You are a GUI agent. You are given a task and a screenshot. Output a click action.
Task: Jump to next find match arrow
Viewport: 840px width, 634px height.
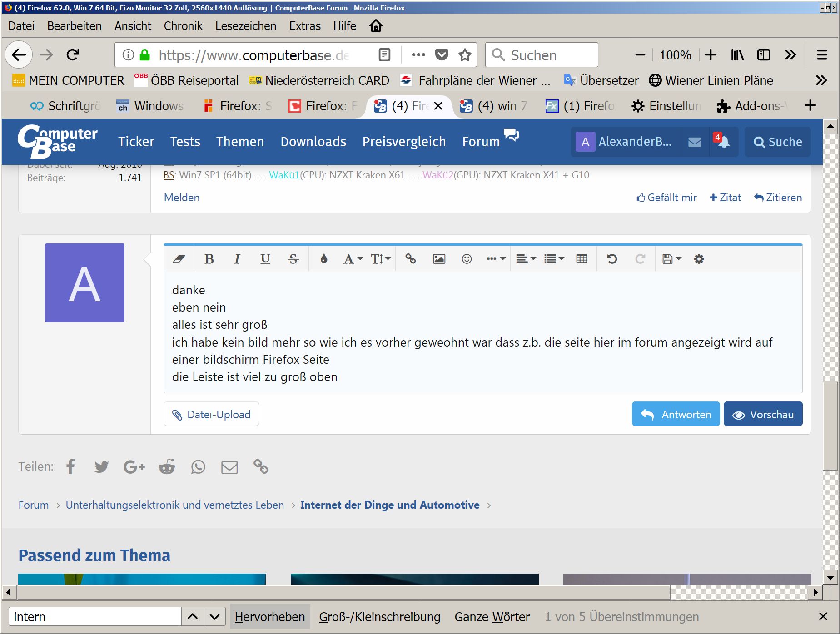point(215,617)
